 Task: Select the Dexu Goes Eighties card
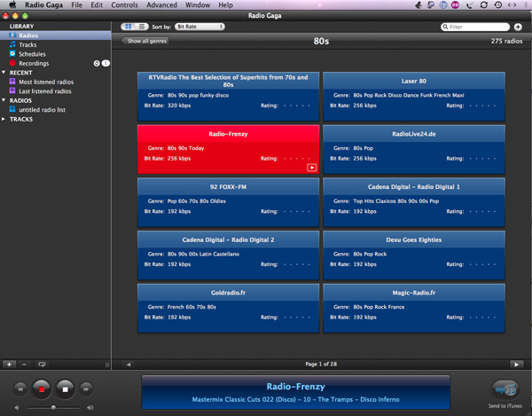point(414,255)
